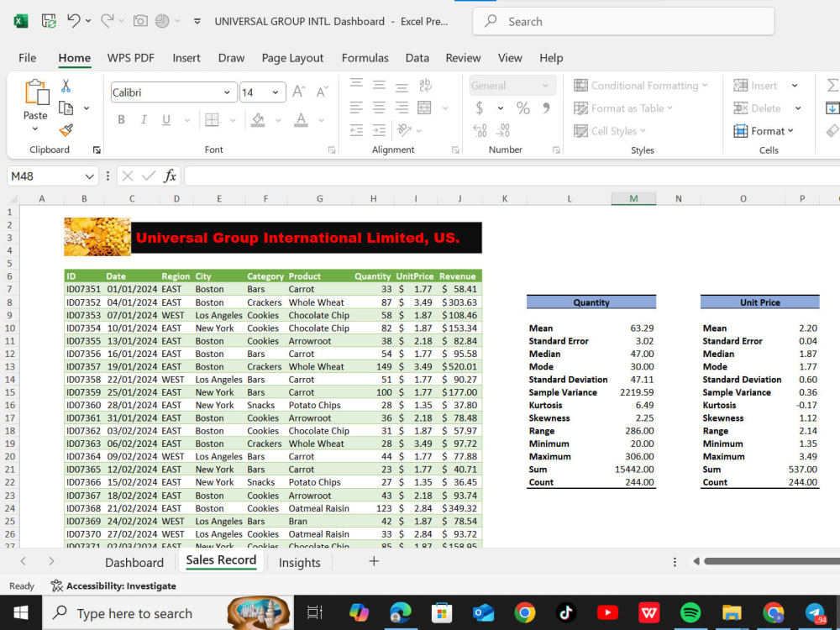Click the Borders icon
Image resolution: width=840 pixels, height=630 pixels.
click(x=213, y=119)
